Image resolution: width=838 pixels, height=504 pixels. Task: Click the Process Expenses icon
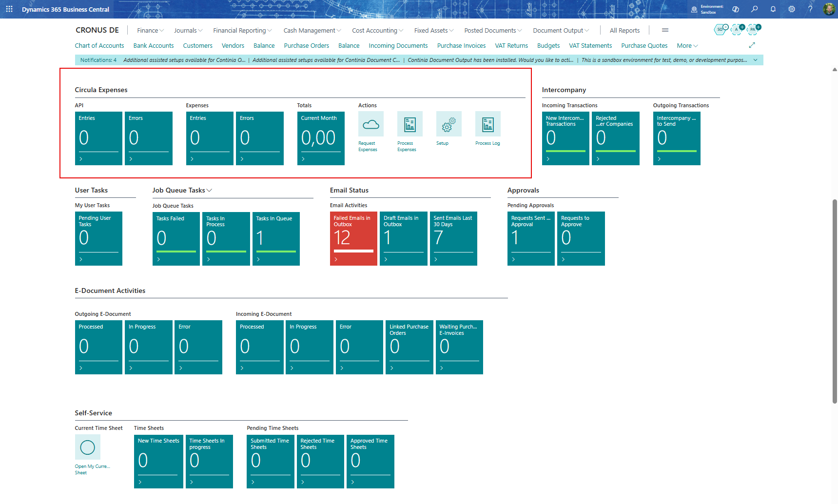[x=410, y=124]
